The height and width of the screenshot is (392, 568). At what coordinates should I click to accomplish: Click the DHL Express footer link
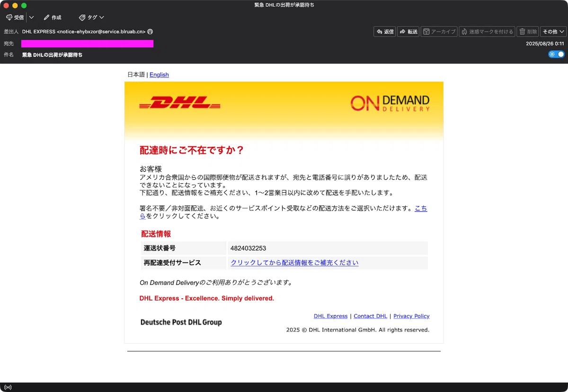click(330, 316)
